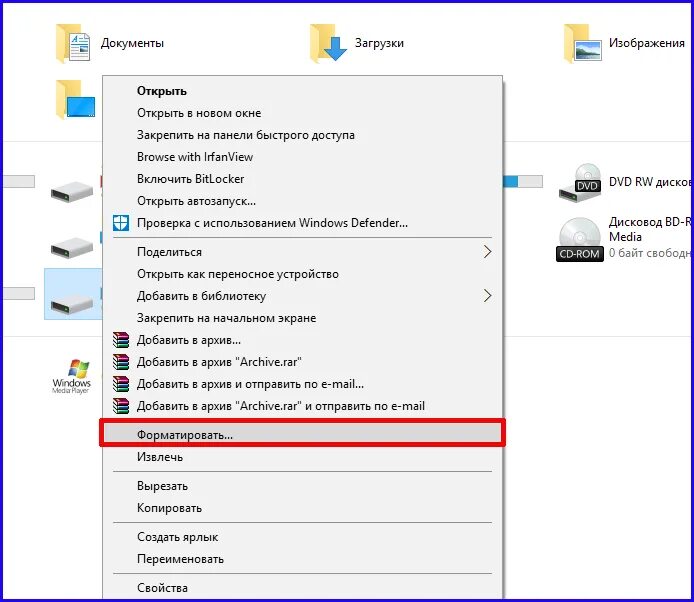Screen dimensions: 694x602
Task: Select the desktop folder icon with blue screen
Action: pyautogui.click(x=76, y=100)
